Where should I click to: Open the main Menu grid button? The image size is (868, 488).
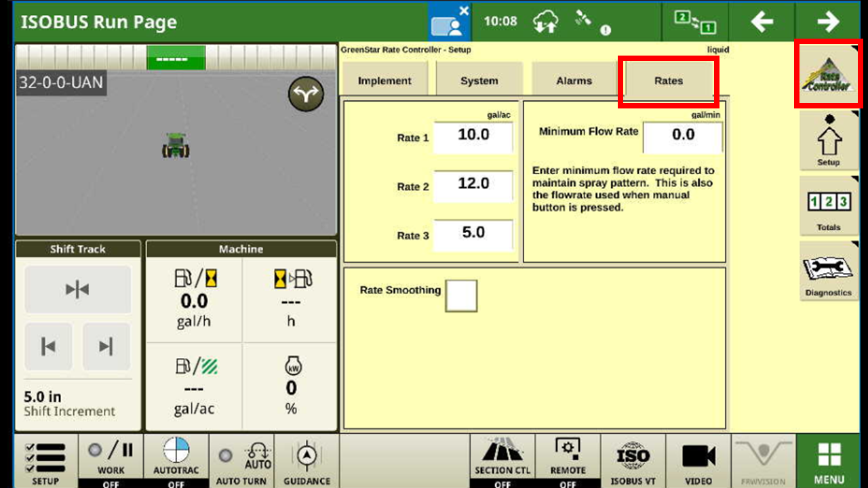tap(829, 461)
